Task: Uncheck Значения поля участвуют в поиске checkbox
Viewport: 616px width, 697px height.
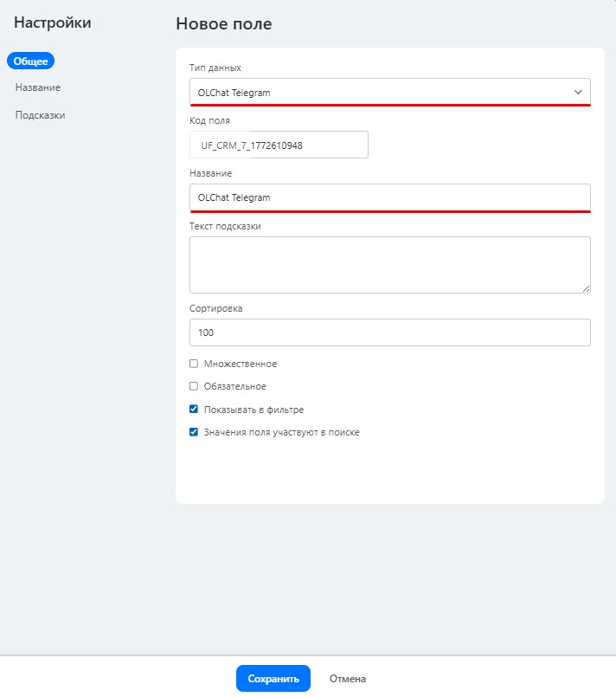Action: [x=194, y=432]
